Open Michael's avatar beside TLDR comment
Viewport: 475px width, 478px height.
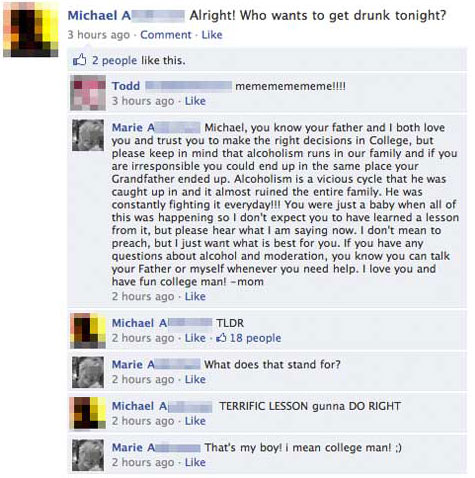click(88, 330)
